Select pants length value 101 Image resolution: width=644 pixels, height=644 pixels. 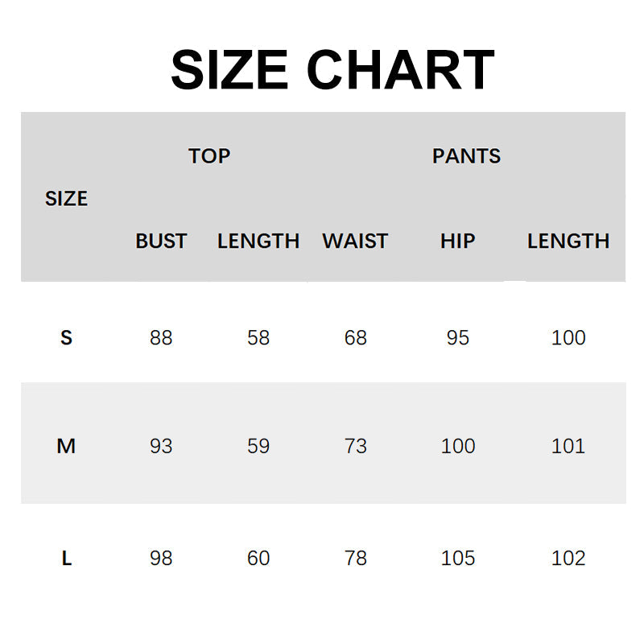click(x=568, y=446)
